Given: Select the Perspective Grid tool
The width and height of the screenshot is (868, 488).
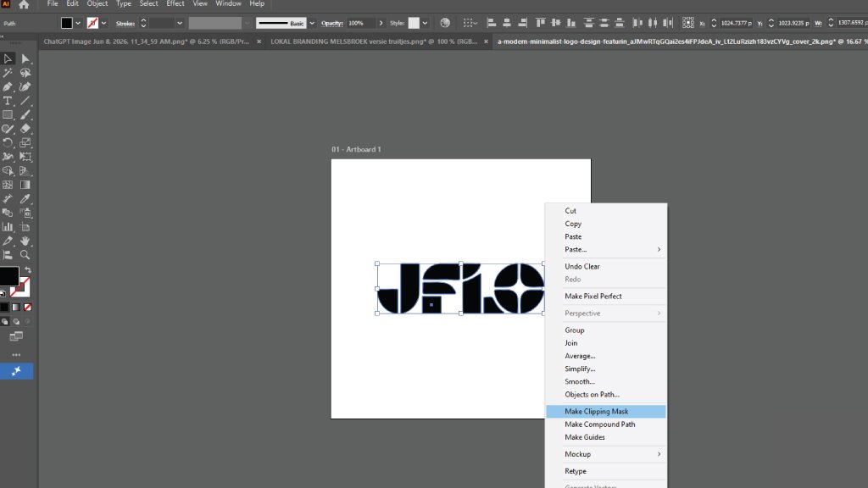Looking at the screenshot, I should pos(25,171).
